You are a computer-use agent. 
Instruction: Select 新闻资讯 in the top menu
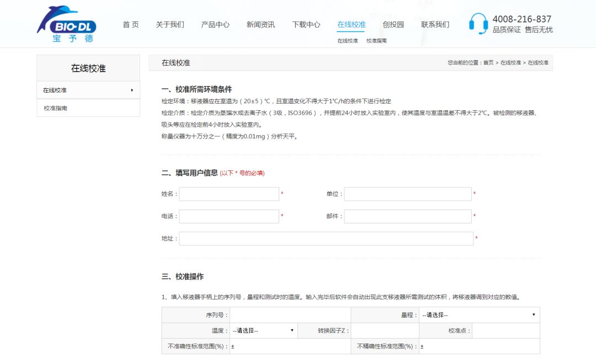point(260,25)
